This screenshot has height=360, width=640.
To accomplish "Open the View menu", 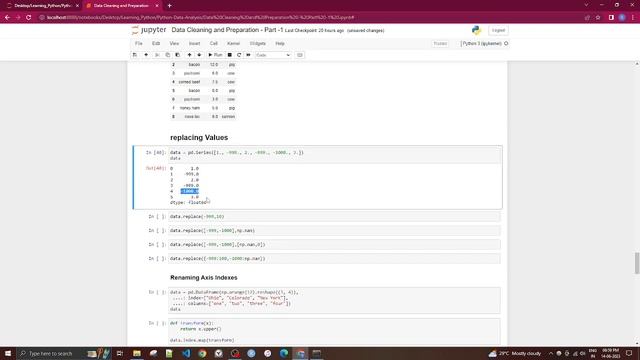I will coord(174,43).
